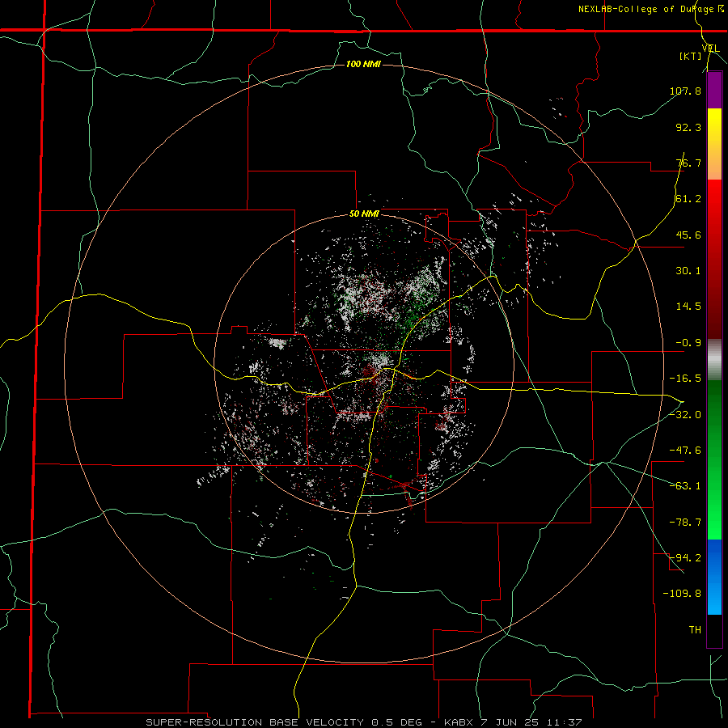Click the 50 NMI range ring label
This screenshot has height=728, width=728.
point(364,214)
